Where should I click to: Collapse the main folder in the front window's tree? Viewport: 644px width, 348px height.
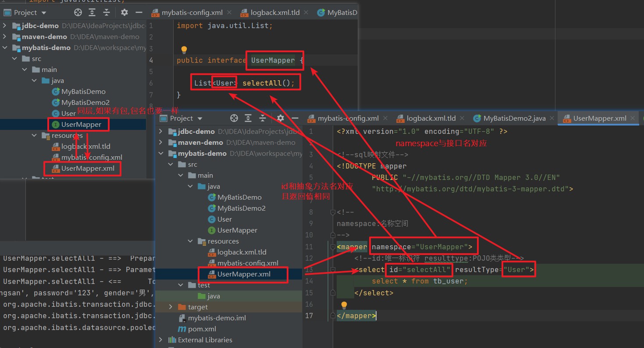pos(181,175)
